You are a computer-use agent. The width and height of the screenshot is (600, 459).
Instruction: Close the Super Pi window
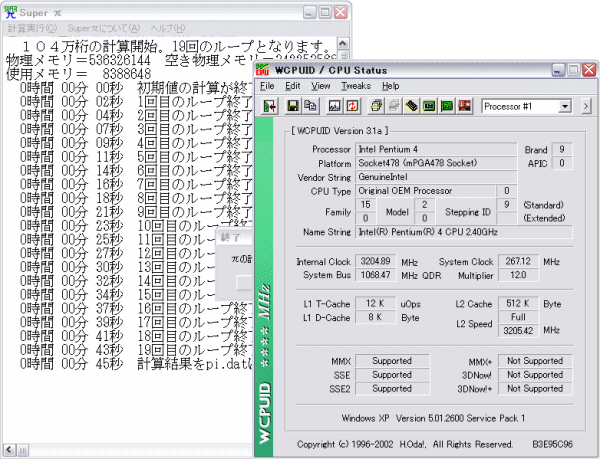[341, 12]
